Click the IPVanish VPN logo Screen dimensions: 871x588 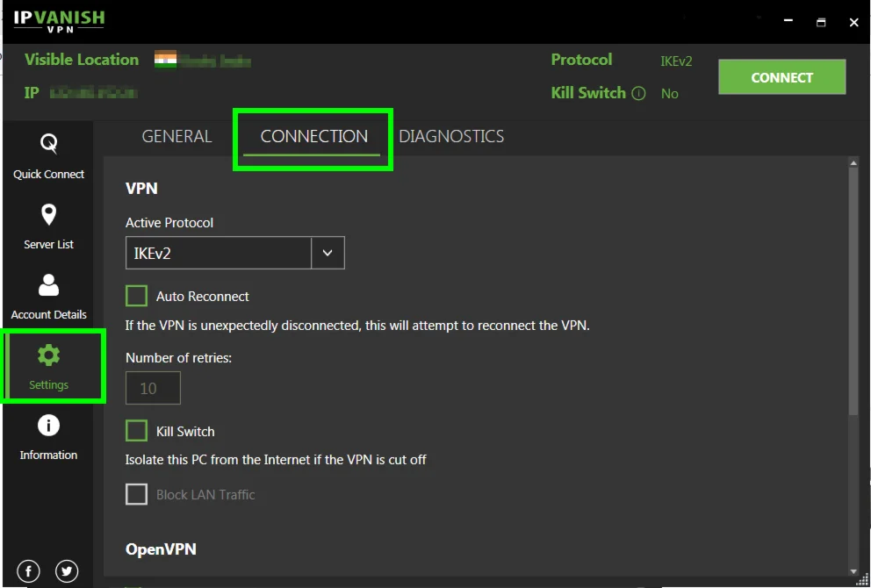point(59,22)
